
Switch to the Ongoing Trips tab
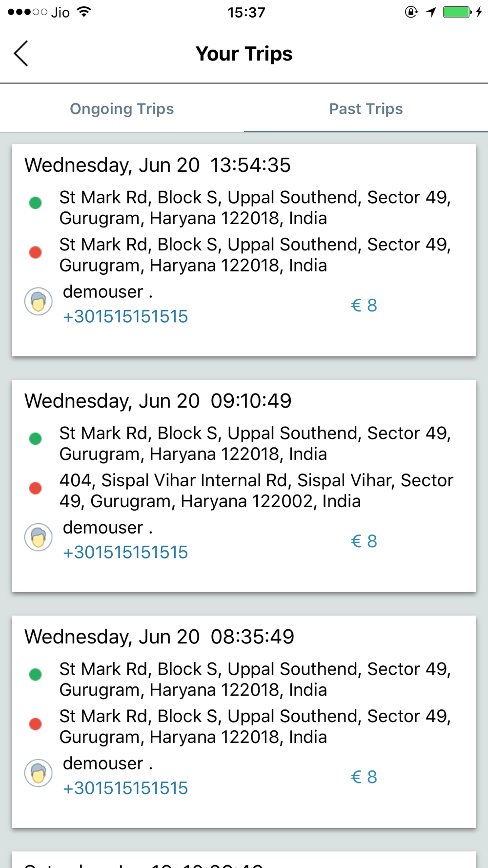[x=122, y=108]
